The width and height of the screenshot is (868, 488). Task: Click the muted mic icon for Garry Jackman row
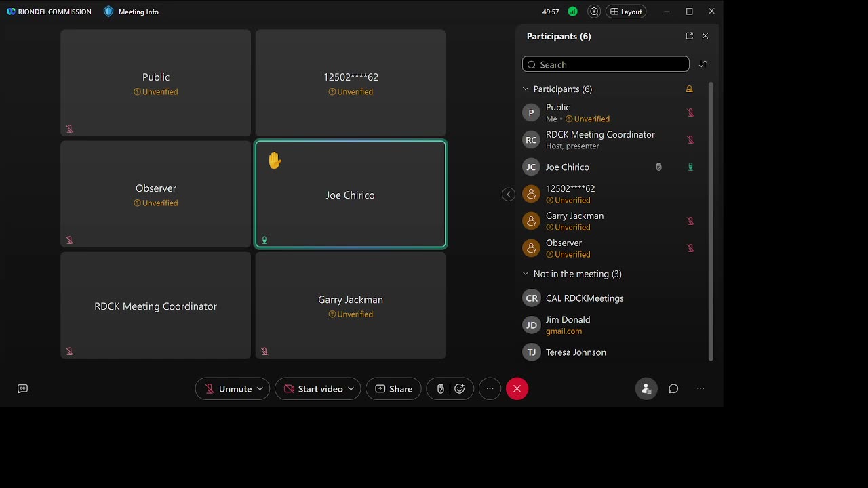690,221
